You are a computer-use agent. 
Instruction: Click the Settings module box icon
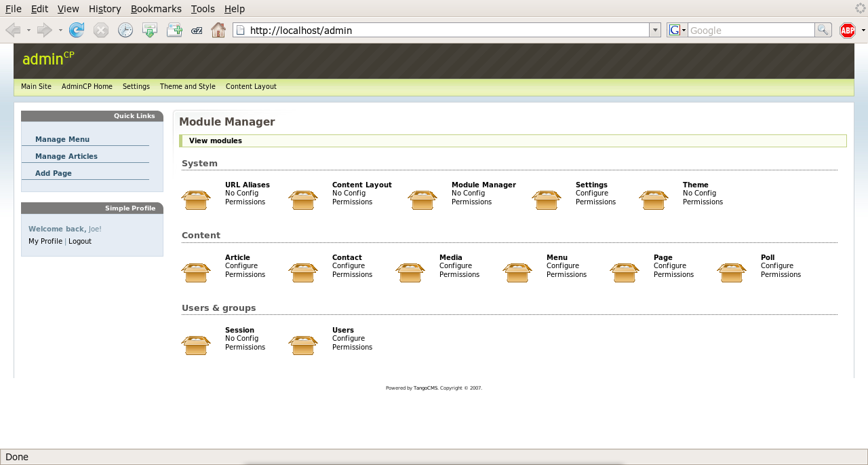coord(547,200)
